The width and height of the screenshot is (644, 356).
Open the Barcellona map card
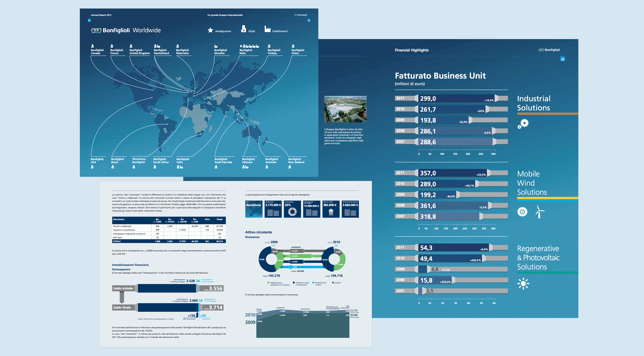pyautogui.click(x=254, y=209)
